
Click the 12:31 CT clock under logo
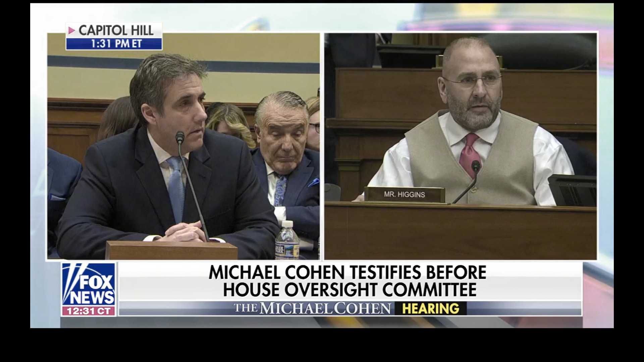(89, 311)
